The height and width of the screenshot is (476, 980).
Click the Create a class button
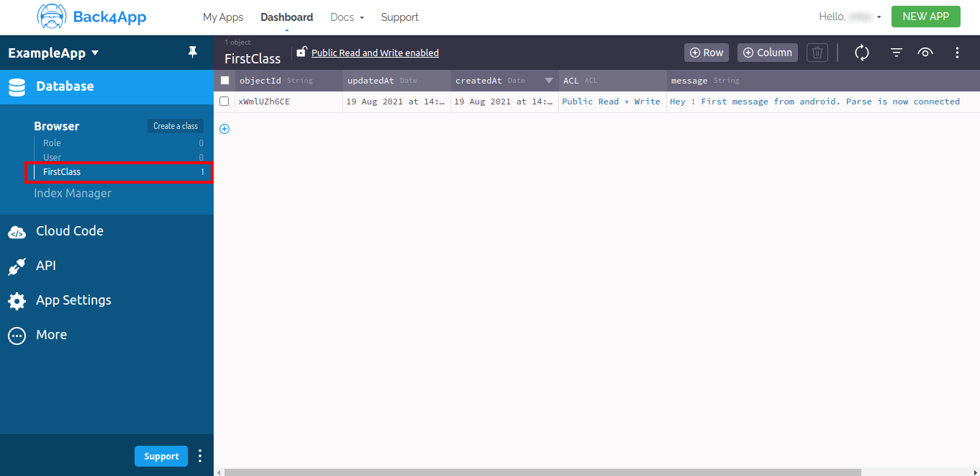click(x=176, y=126)
